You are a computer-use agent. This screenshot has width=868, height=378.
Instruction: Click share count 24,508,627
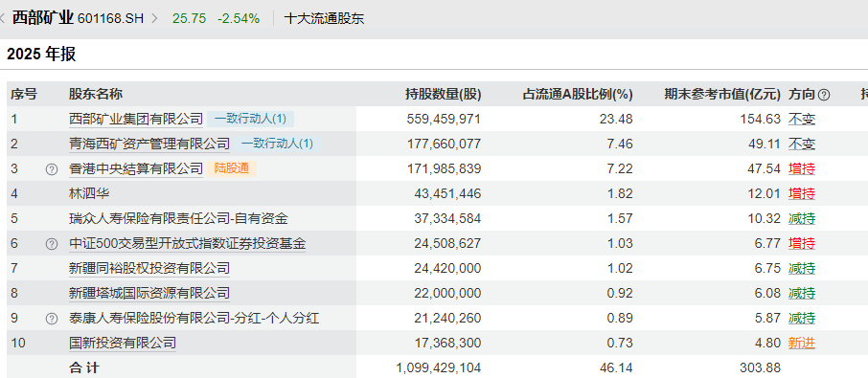click(447, 244)
